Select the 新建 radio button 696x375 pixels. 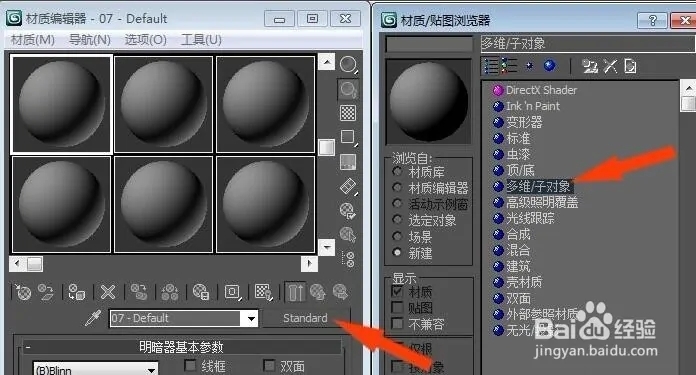pos(397,253)
